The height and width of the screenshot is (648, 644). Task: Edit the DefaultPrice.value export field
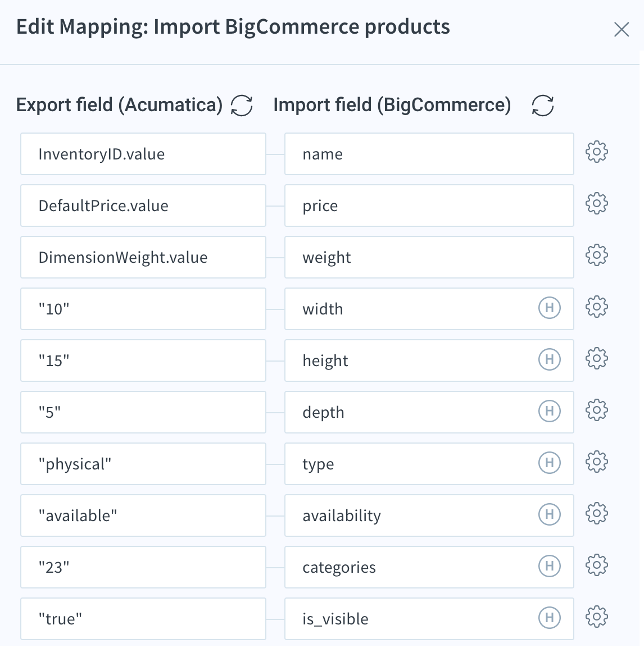coord(143,206)
